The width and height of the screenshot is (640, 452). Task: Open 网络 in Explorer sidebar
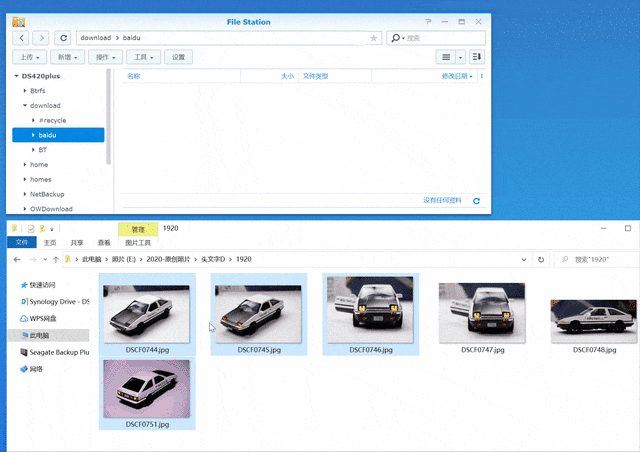click(32, 369)
